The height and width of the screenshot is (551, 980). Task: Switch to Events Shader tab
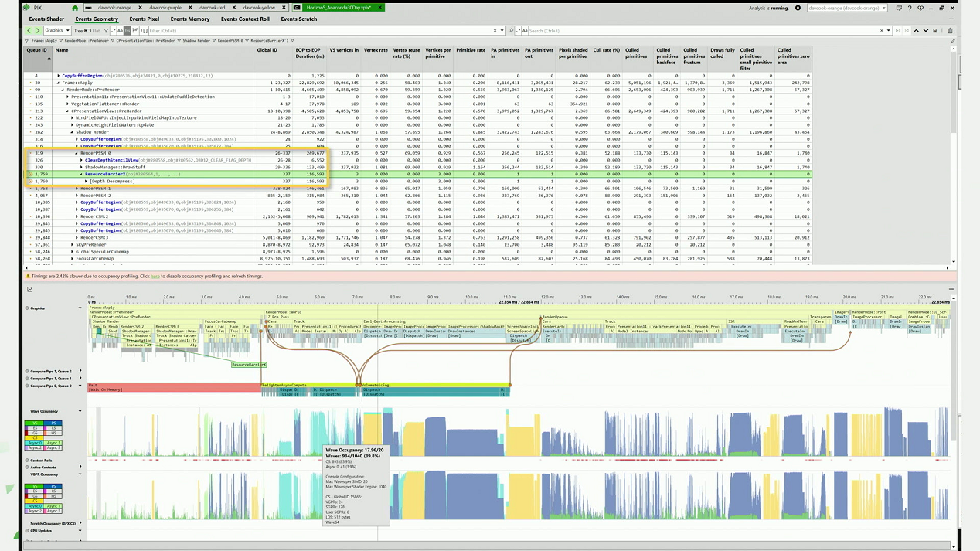tap(46, 19)
